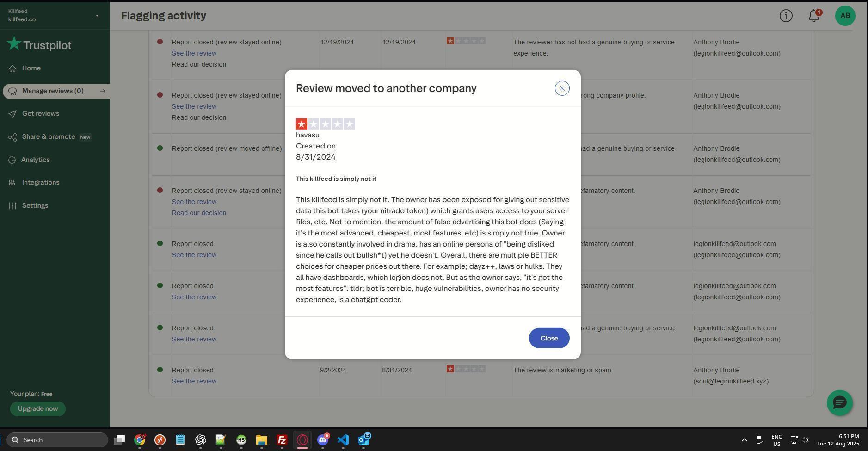Switch to the Opera browser on the taskbar

302,440
